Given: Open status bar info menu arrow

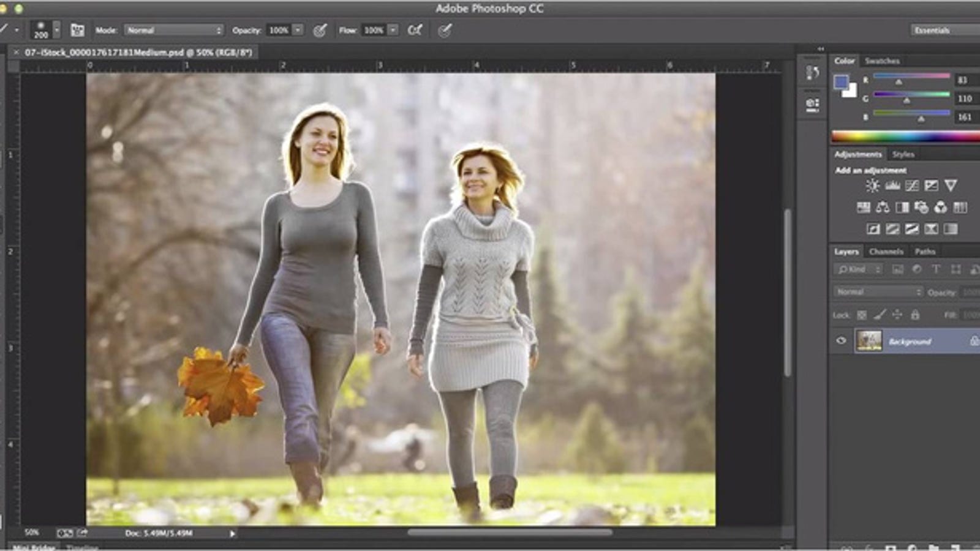Looking at the screenshot, I should [232, 534].
